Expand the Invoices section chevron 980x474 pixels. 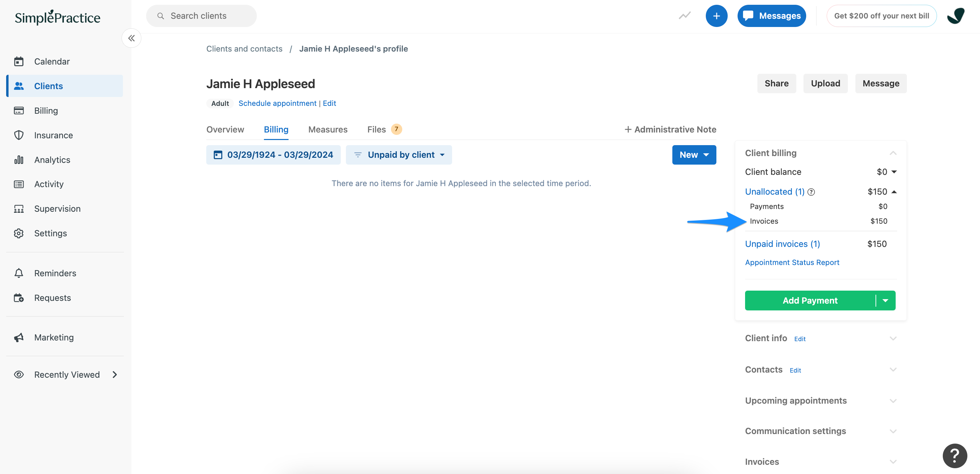(893, 462)
